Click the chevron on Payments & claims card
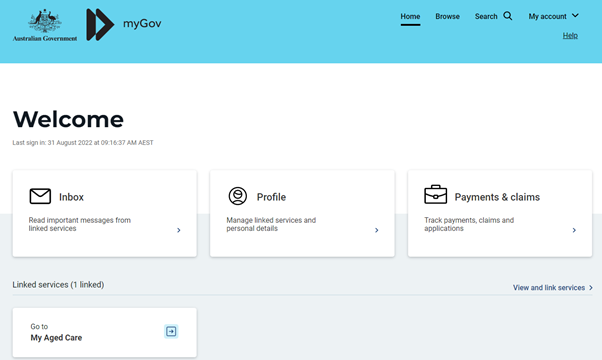This screenshot has width=602, height=360. pyautogui.click(x=574, y=230)
